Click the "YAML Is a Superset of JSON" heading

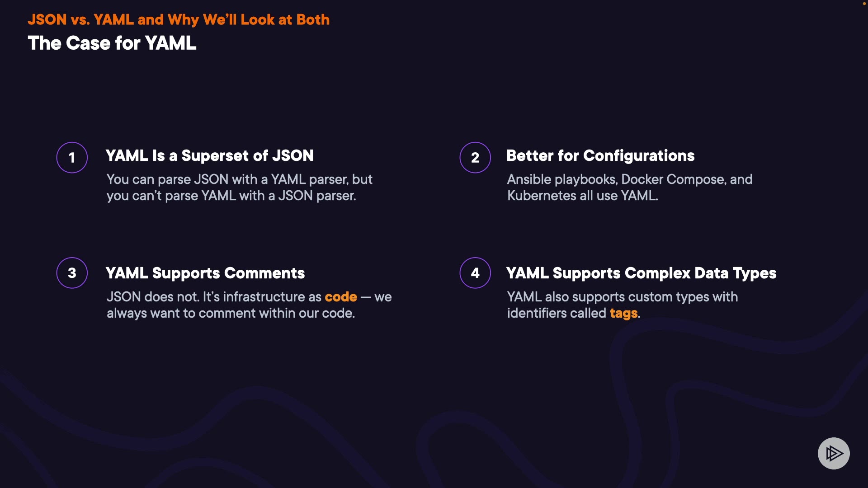(x=209, y=156)
